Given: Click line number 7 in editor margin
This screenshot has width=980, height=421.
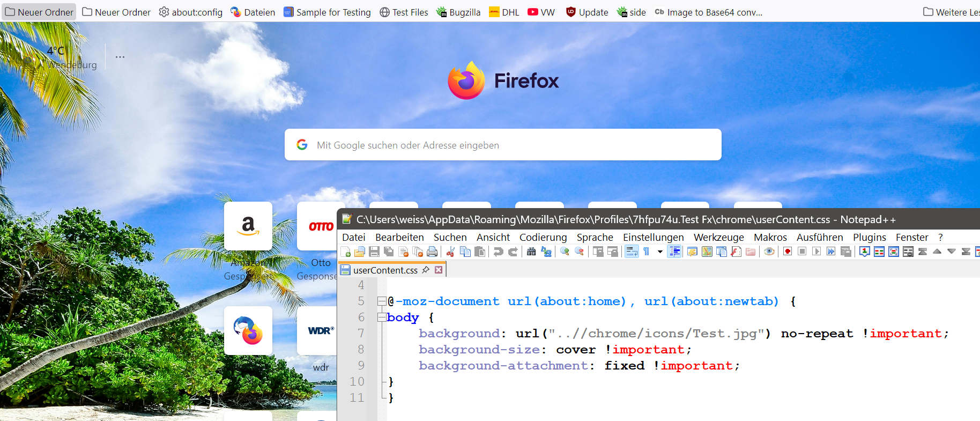Looking at the screenshot, I should [361, 333].
